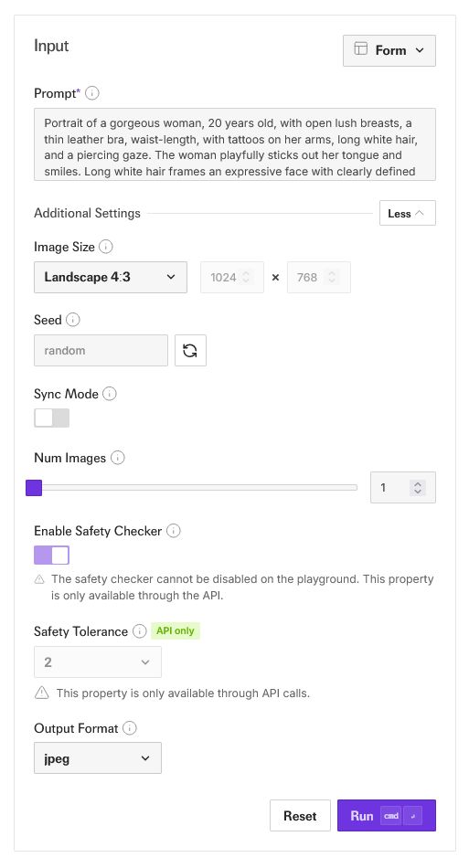Open the jpeg output format dropdown
This screenshot has width=469, height=868.
[98, 758]
